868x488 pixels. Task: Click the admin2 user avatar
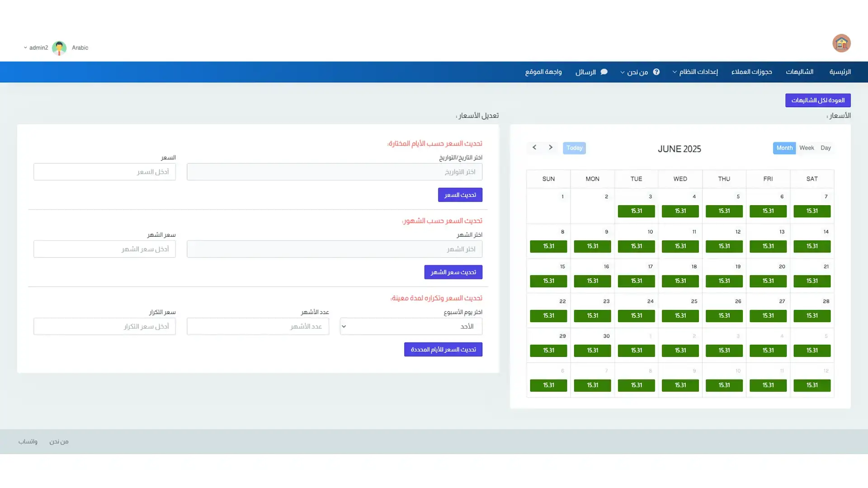click(x=59, y=48)
